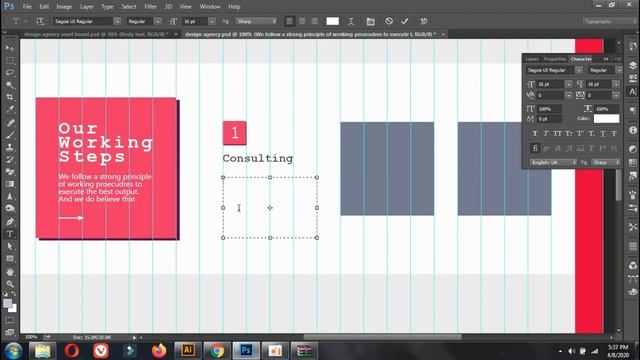Image resolution: width=640 pixels, height=360 pixels.
Task: Select the Healing Brush tool
Action: (10, 122)
